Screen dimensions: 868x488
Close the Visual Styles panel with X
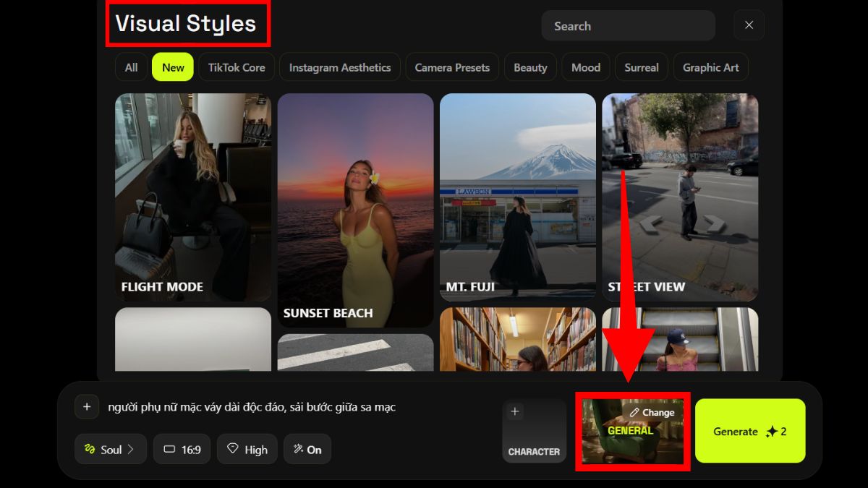click(749, 25)
